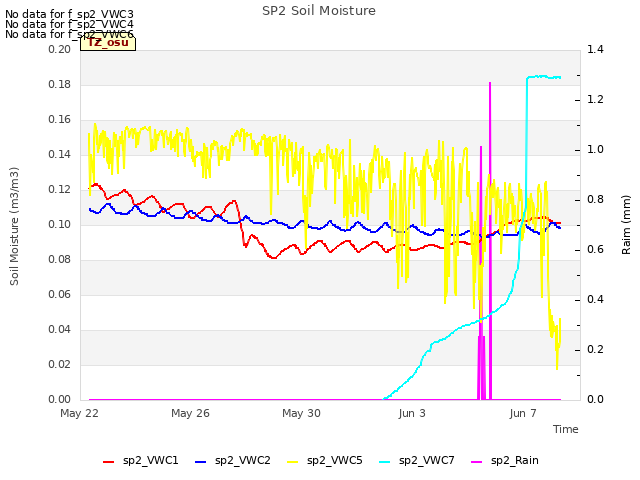Click the blue sp2_VWC2 legend swatch
This screenshot has height=480, width=640.
(x=200, y=462)
